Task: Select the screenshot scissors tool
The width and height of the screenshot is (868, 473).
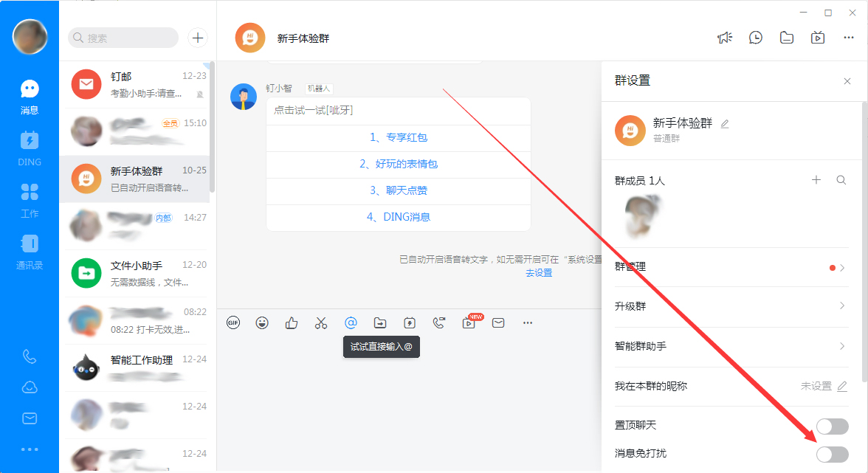Action: pos(321,322)
